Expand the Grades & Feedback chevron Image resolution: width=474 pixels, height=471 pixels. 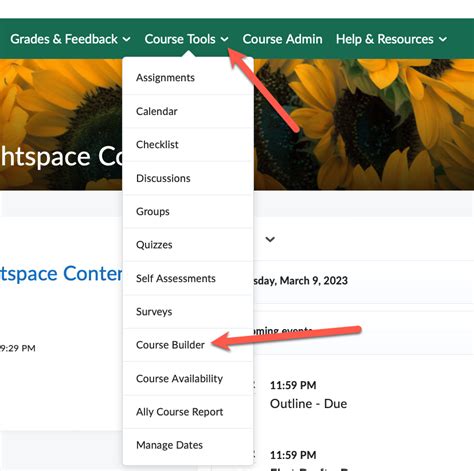point(126,39)
